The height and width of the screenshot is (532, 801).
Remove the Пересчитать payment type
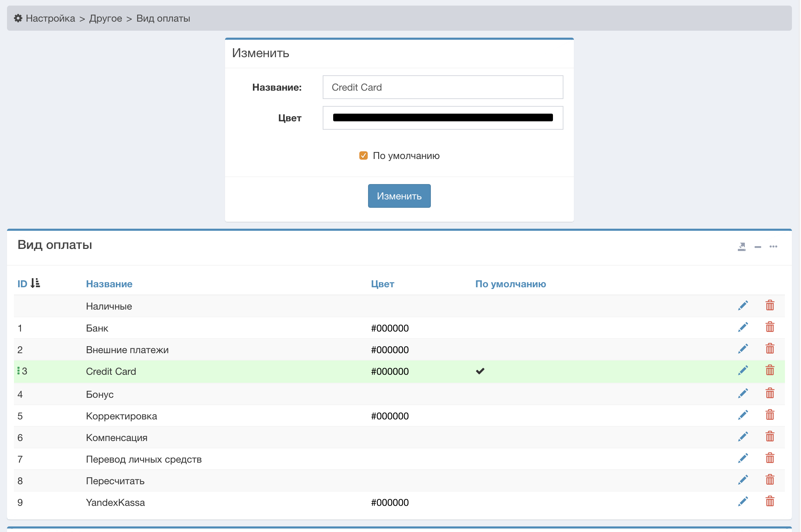770,480
